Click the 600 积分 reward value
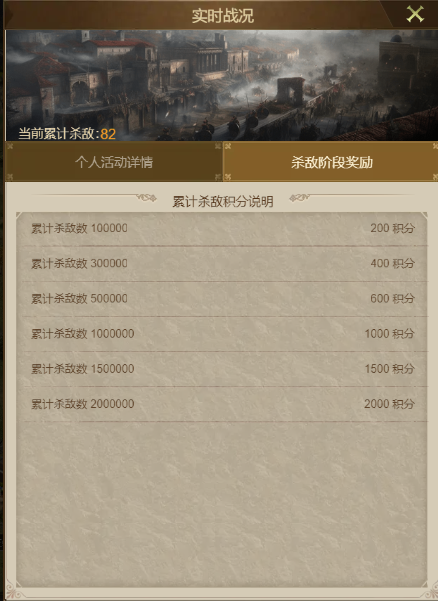Image resolution: width=438 pixels, height=601 pixels. pos(392,299)
